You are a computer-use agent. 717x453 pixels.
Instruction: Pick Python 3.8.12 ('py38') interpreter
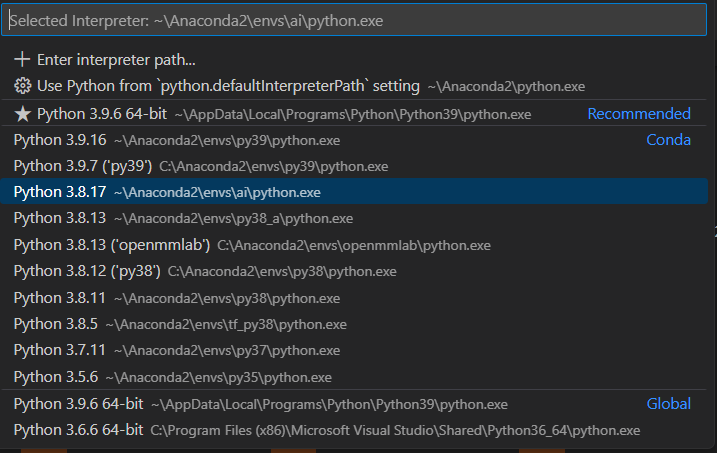pyautogui.click(x=354, y=271)
